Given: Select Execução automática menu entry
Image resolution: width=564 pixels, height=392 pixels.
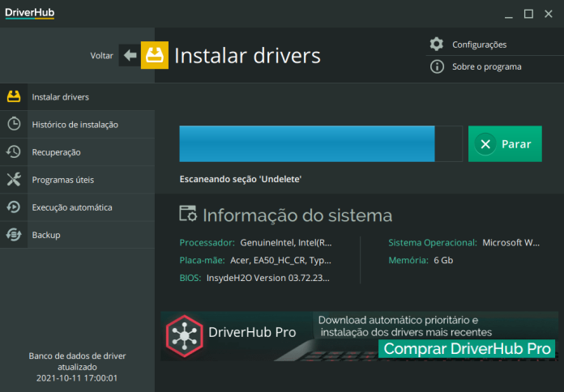Looking at the screenshot, I should coord(77,207).
